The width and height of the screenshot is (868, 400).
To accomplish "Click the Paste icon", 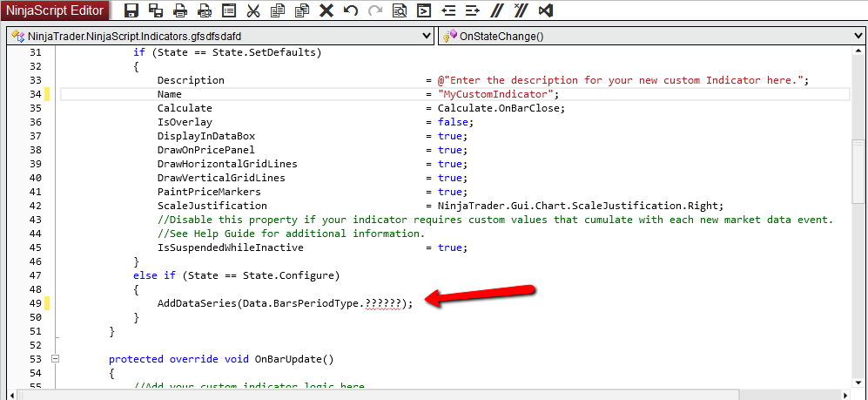I will point(302,10).
